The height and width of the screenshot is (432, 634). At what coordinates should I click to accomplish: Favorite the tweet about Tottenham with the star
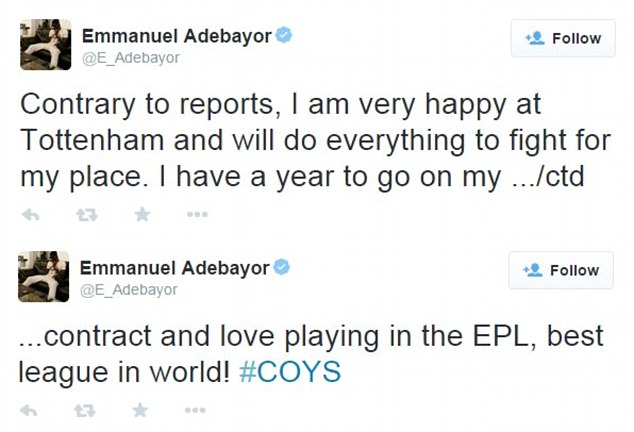[x=142, y=215]
